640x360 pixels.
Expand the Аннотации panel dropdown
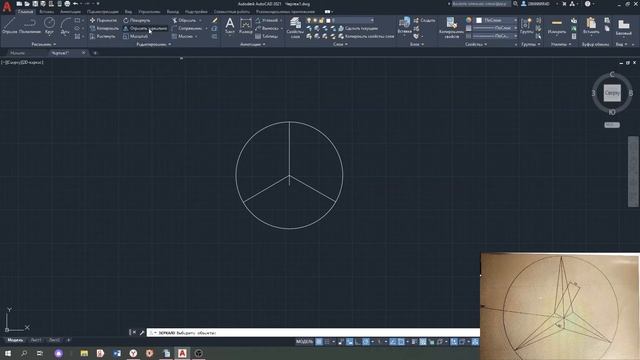pyautogui.click(x=253, y=44)
